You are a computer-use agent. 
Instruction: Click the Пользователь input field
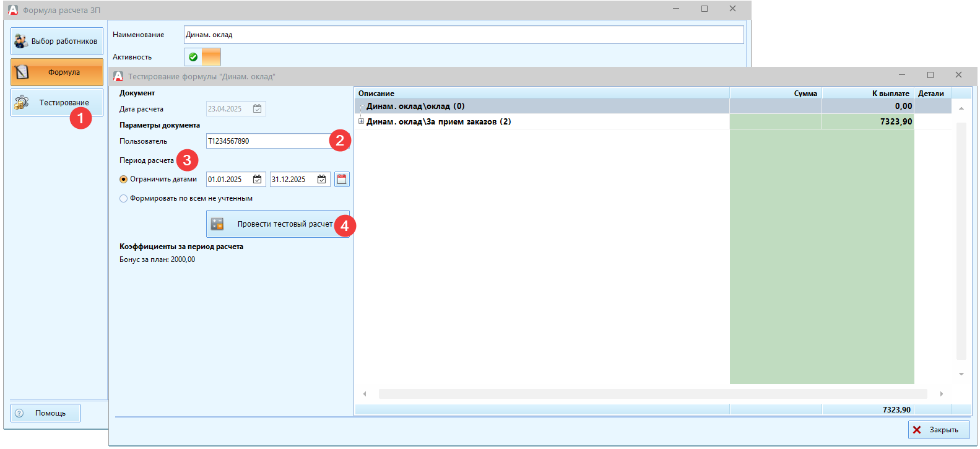pos(267,141)
